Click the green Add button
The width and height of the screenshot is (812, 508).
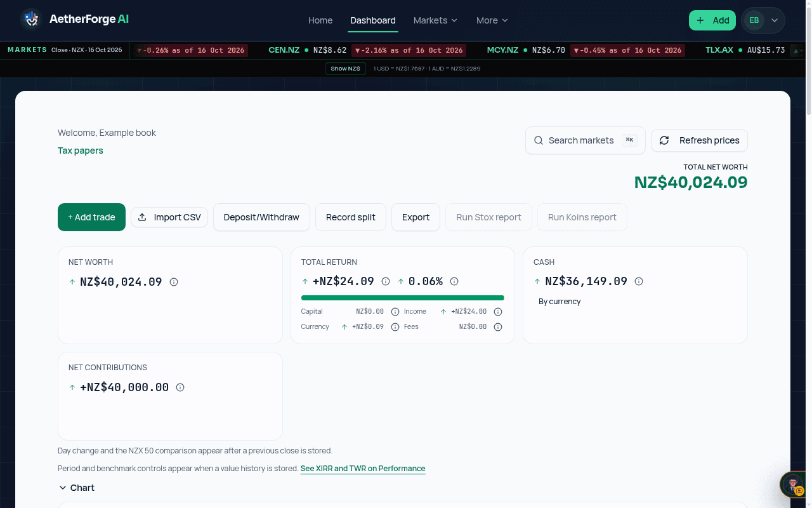tap(712, 20)
